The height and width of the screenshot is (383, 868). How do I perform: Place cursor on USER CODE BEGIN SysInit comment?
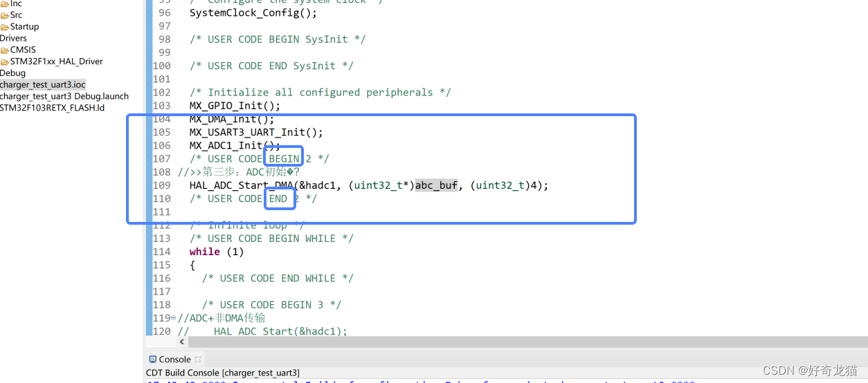[x=278, y=39]
